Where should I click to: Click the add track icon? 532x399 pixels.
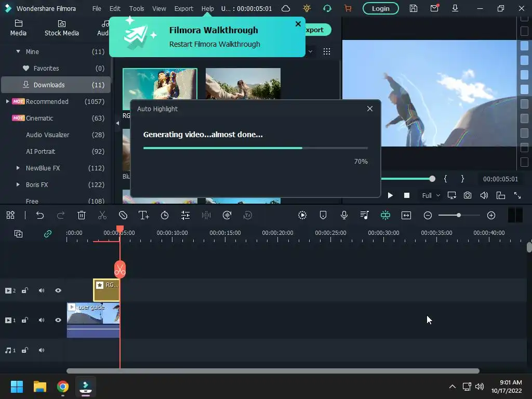[18, 234]
